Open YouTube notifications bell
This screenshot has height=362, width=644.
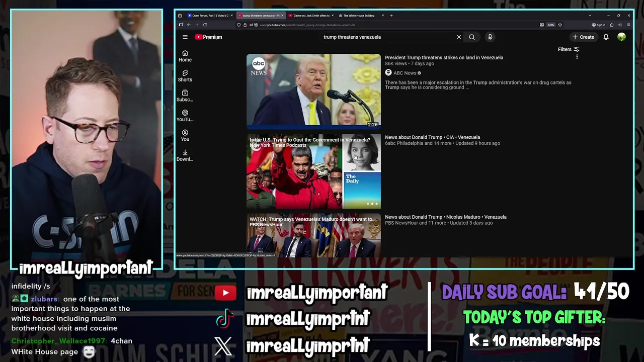606,37
